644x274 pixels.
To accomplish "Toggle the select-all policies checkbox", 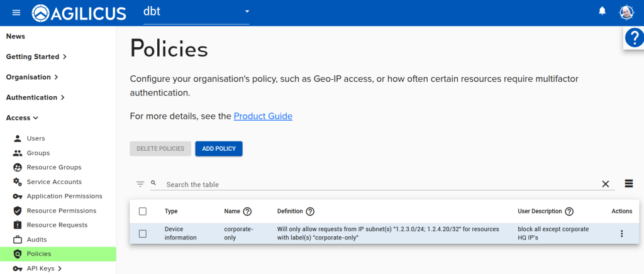I will [143, 211].
